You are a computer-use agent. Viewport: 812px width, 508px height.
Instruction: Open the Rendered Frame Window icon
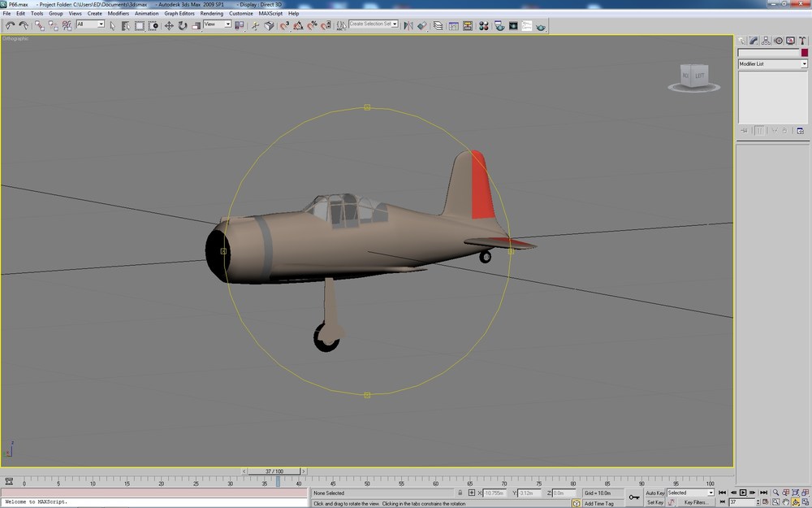[513, 25]
